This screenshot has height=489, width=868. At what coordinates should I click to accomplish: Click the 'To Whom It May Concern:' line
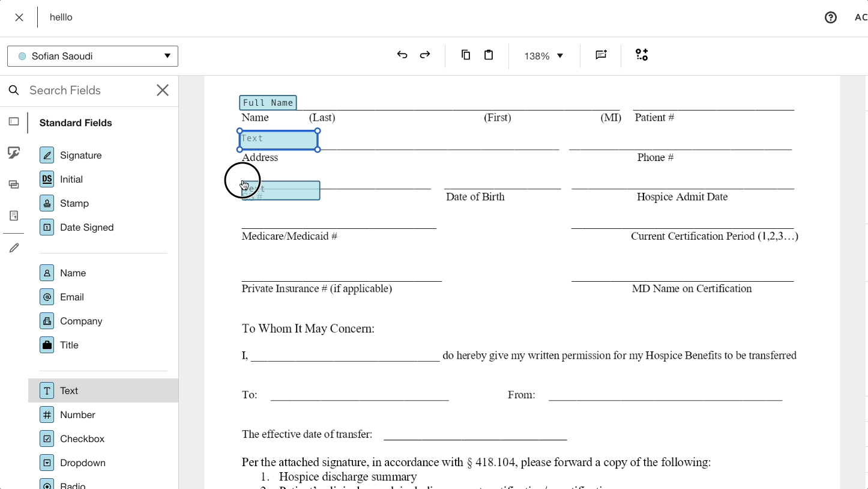[308, 329]
